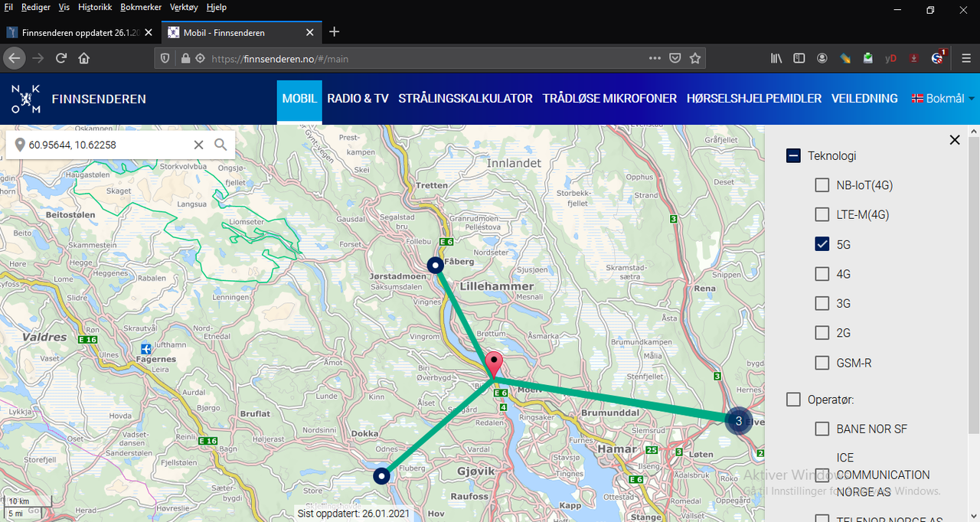Image resolution: width=980 pixels, height=522 pixels.
Task: Open the STRÅLINGSKALKULATOR section
Action: pyautogui.click(x=465, y=99)
